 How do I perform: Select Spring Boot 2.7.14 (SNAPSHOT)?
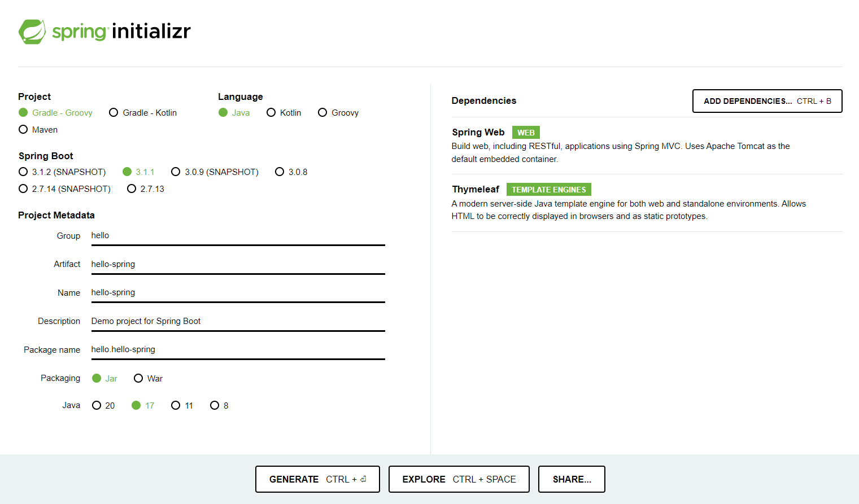pyautogui.click(x=64, y=189)
